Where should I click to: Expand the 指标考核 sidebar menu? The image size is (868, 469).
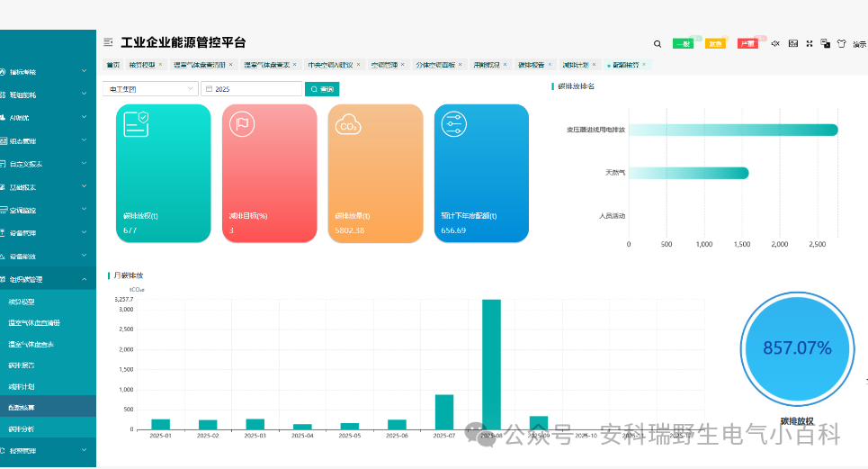click(x=49, y=71)
